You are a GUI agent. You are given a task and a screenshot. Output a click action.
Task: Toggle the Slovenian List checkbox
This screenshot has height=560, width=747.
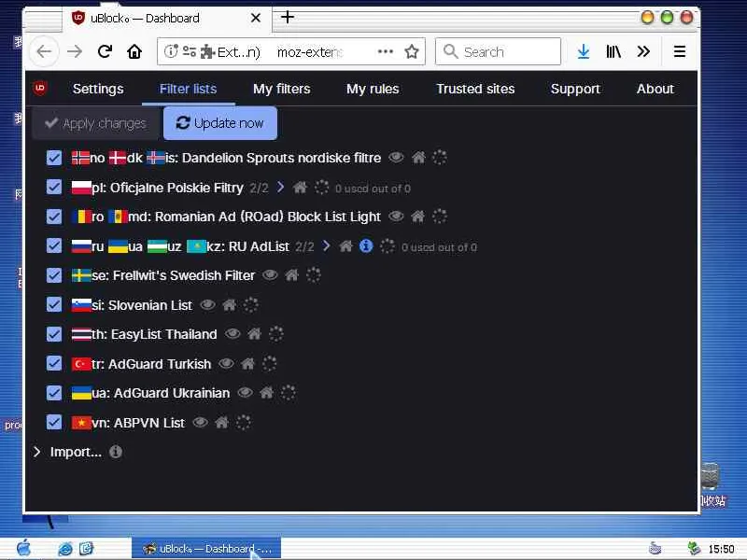[54, 305]
